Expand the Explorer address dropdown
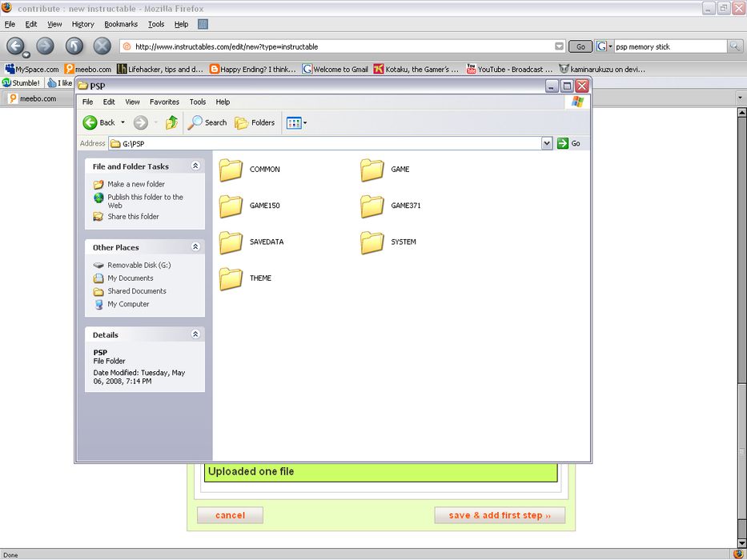 coord(547,143)
